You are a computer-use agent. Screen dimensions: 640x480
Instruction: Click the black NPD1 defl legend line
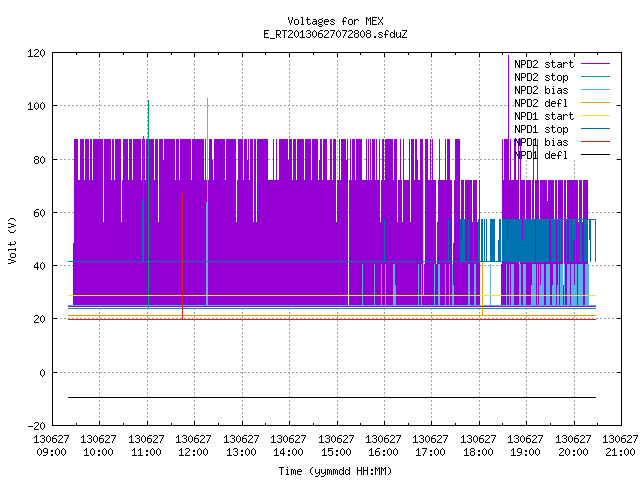(595, 155)
